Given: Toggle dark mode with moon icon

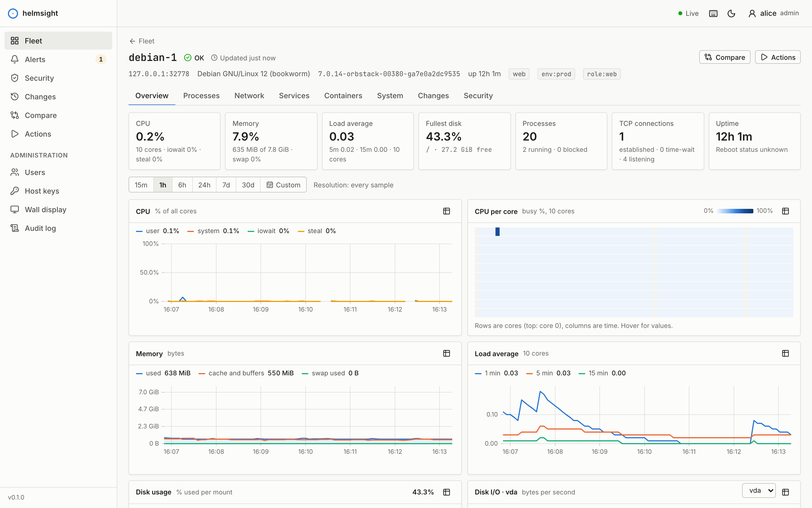Looking at the screenshot, I should coord(731,14).
